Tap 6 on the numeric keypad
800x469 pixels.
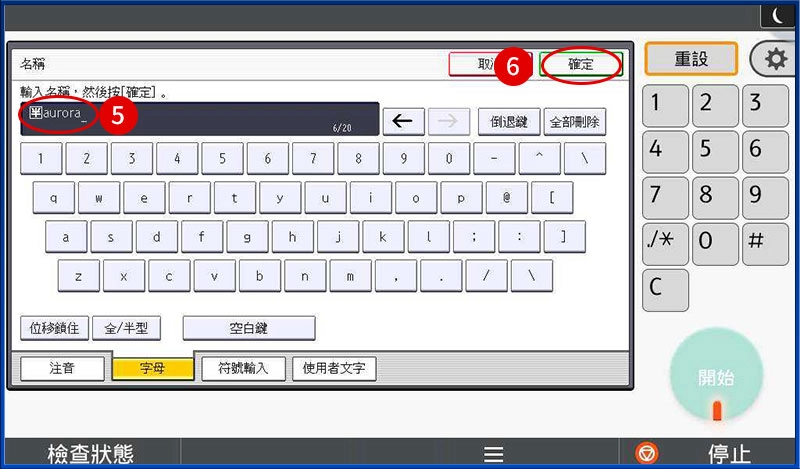tap(765, 152)
